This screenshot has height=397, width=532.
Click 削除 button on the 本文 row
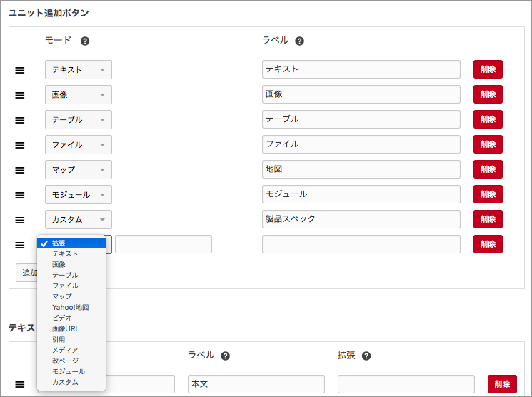[x=502, y=384]
